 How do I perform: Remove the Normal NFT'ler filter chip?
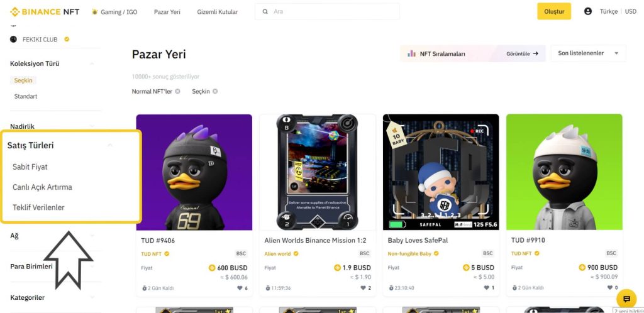[177, 91]
